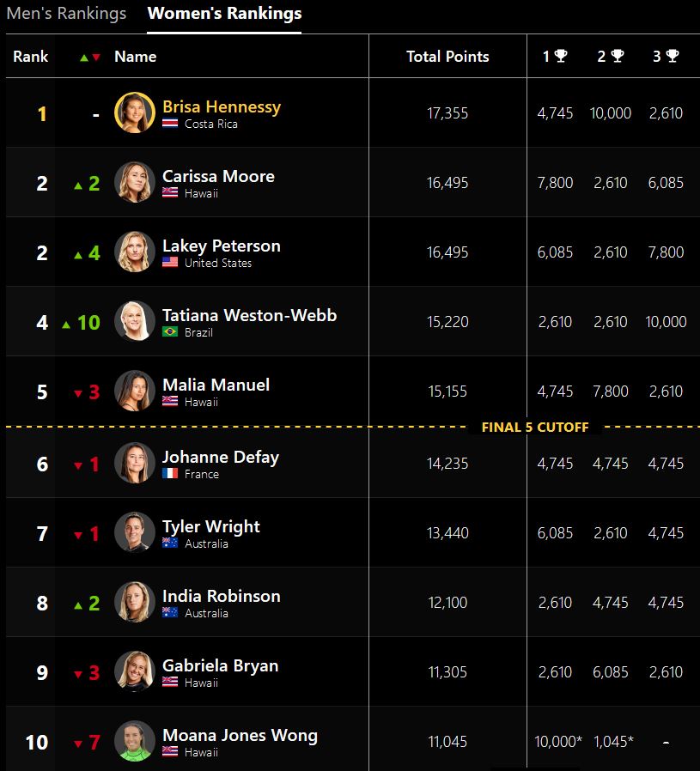Select the Women's Rankings tab

pyautogui.click(x=224, y=13)
